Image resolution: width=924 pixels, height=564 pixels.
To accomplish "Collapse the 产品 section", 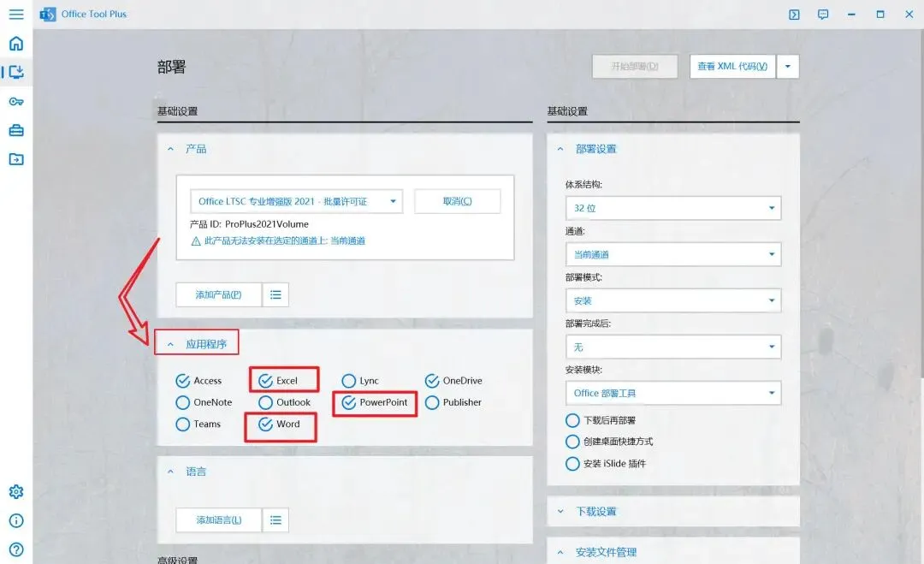I will click(170, 149).
